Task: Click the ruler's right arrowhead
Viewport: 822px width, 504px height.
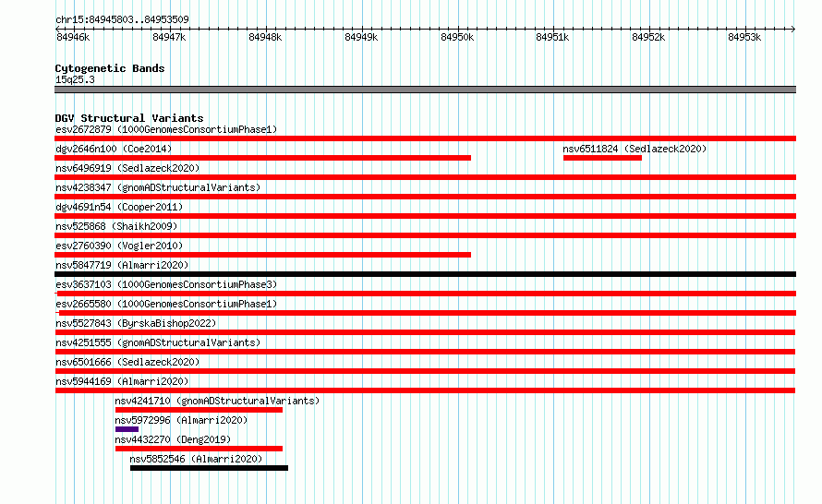Action: click(793, 29)
